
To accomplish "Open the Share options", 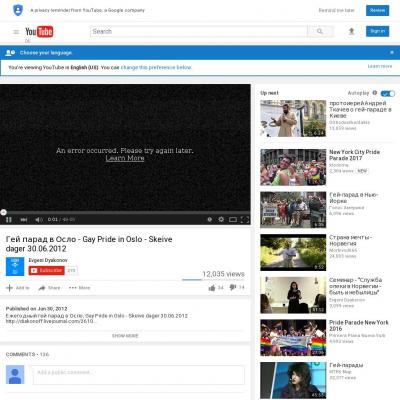I will click(x=49, y=288).
